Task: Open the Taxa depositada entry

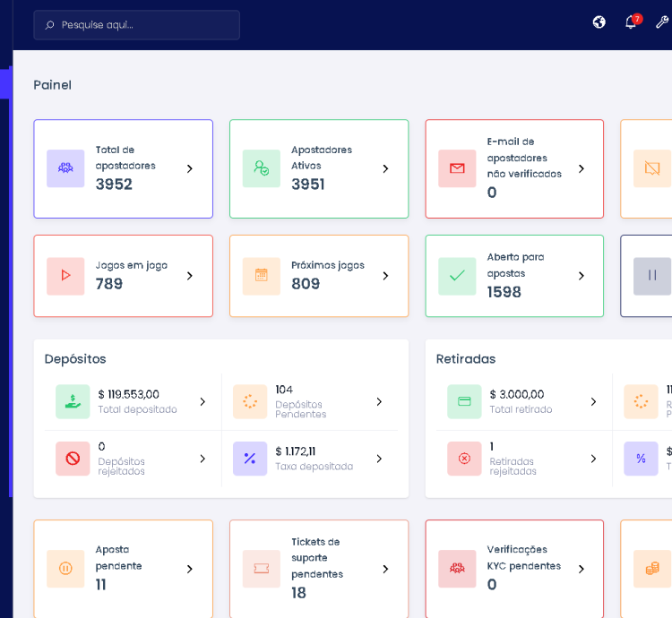Action: [x=314, y=459]
